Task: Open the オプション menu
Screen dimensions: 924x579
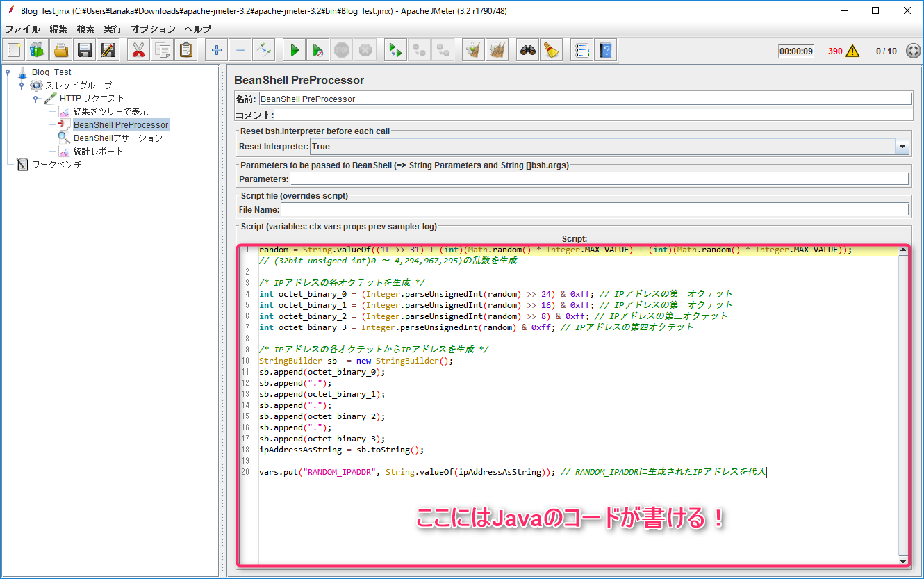Action: pyautogui.click(x=154, y=29)
